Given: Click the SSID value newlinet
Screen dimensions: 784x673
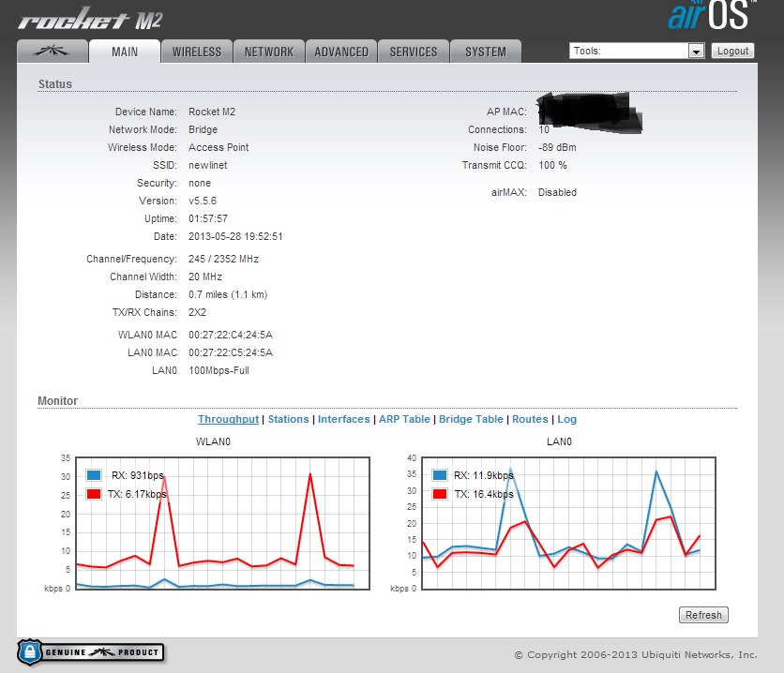Looking at the screenshot, I should click(x=207, y=165).
